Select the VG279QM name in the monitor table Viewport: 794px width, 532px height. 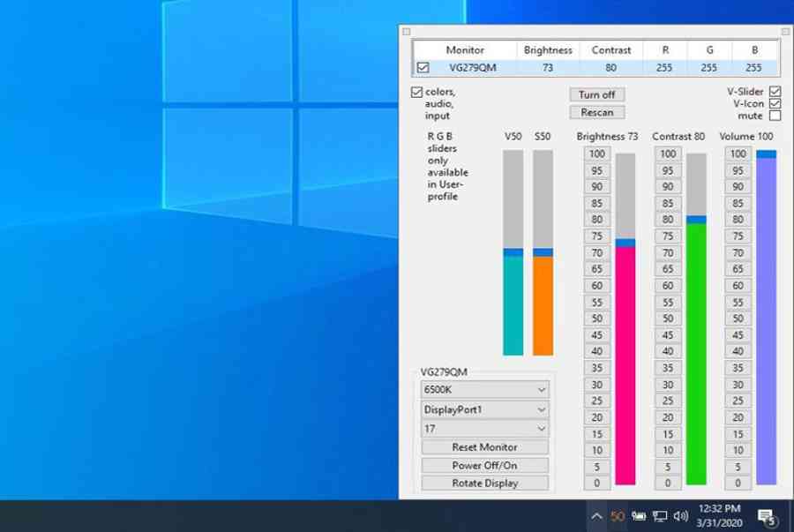[473, 68]
